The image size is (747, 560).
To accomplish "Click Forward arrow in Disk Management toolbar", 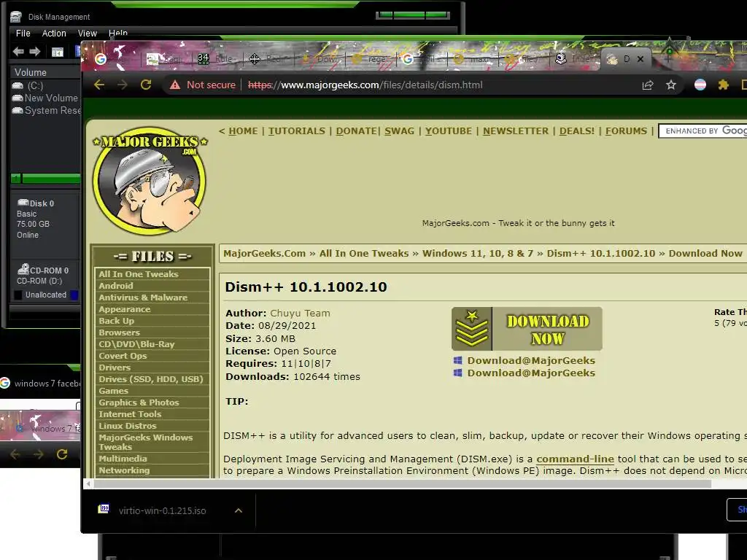I will (x=34, y=52).
